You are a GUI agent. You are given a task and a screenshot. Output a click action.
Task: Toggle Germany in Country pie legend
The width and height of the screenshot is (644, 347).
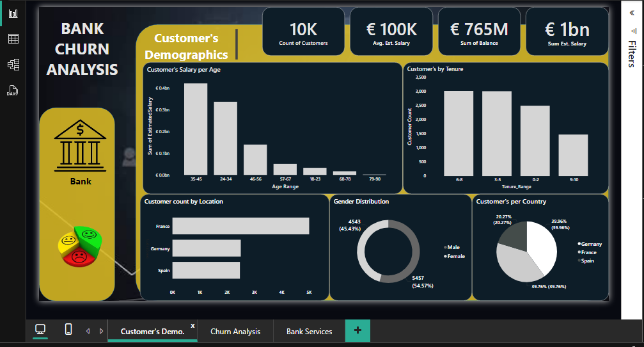pos(590,244)
